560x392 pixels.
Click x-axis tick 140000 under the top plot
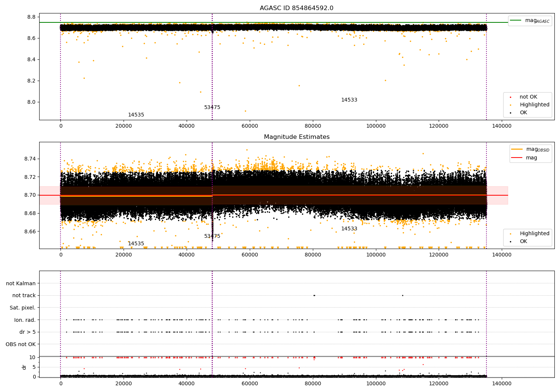502,126
